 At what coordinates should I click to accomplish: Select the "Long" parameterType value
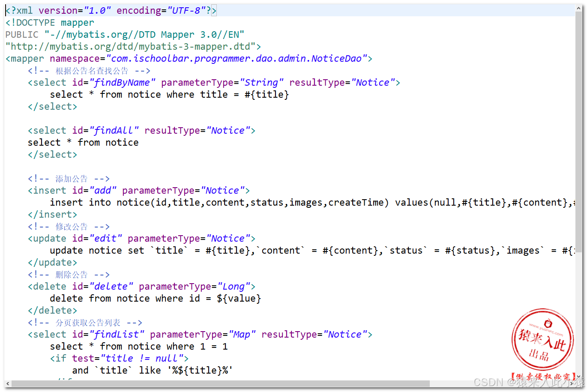click(x=234, y=286)
